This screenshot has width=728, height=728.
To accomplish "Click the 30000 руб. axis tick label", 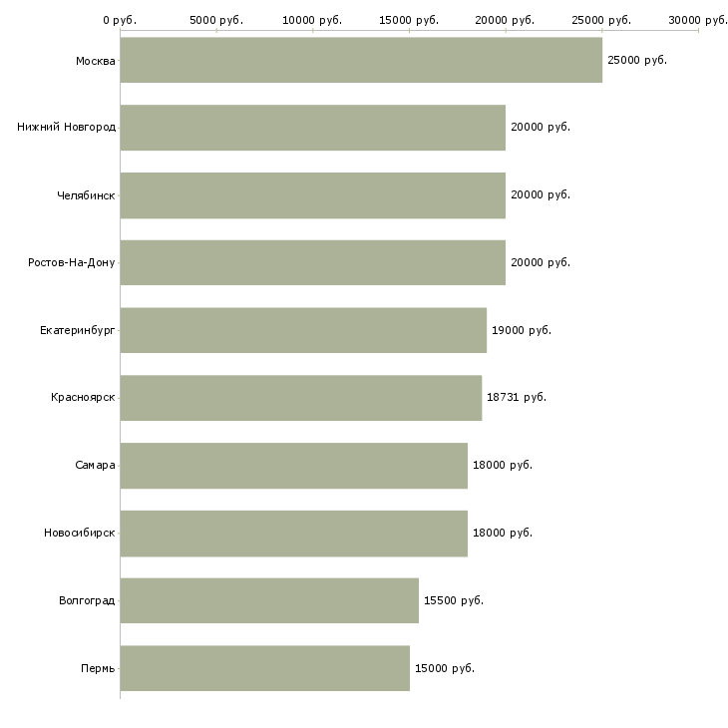I will [x=697, y=20].
